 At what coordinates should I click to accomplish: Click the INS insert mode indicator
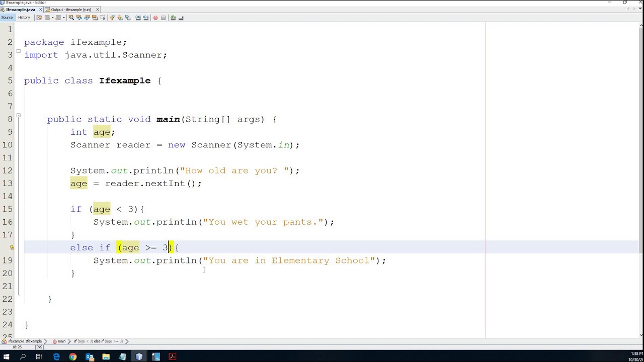[39, 347]
